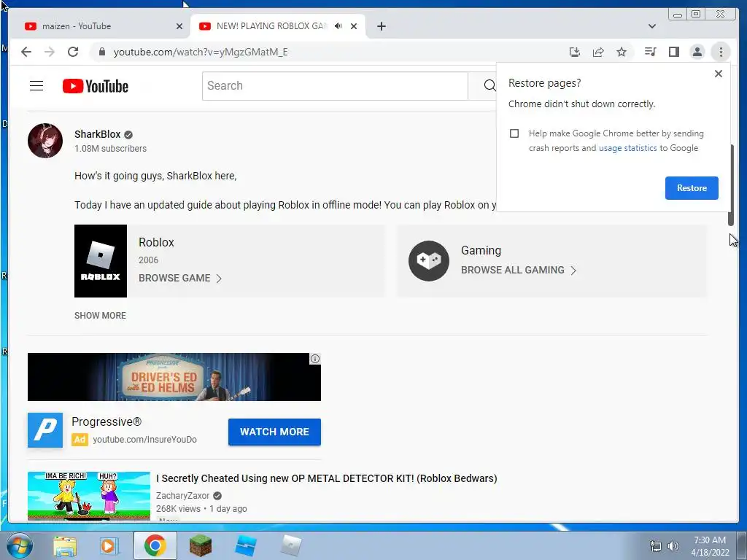Open the Chrome side panel
This screenshot has width=747, height=560.
coord(673,52)
